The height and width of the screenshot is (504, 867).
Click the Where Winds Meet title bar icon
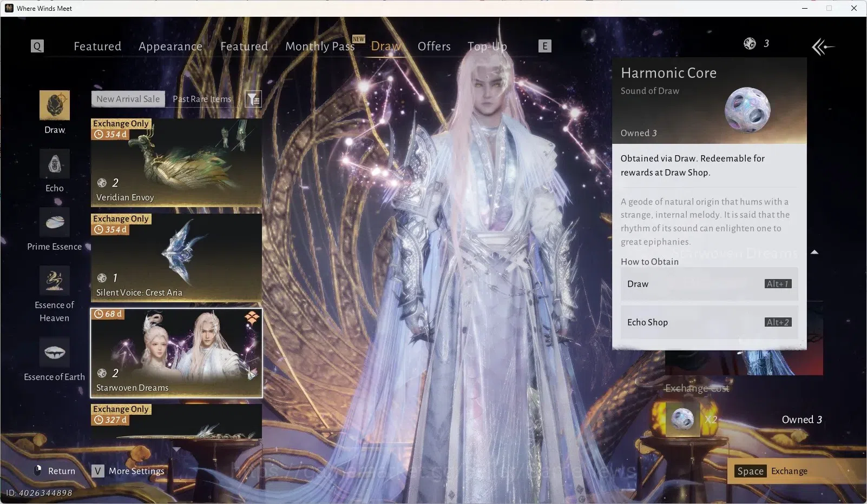[9, 8]
